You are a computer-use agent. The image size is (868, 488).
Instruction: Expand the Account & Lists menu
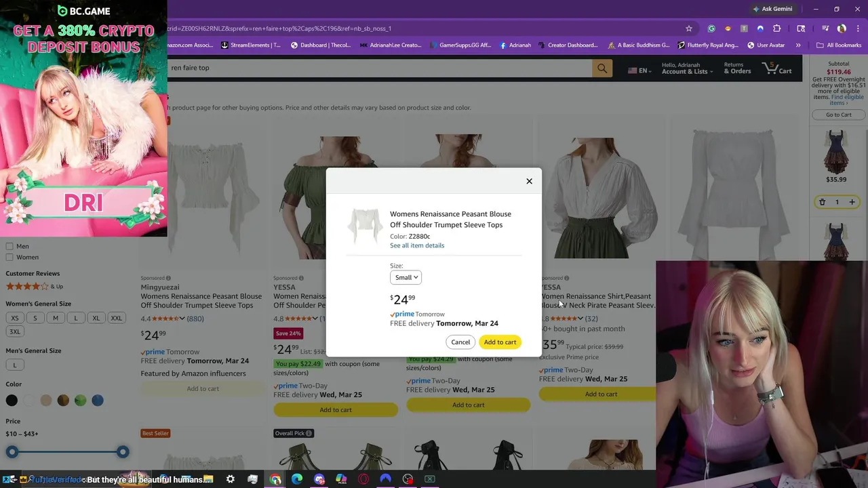pyautogui.click(x=687, y=68)
